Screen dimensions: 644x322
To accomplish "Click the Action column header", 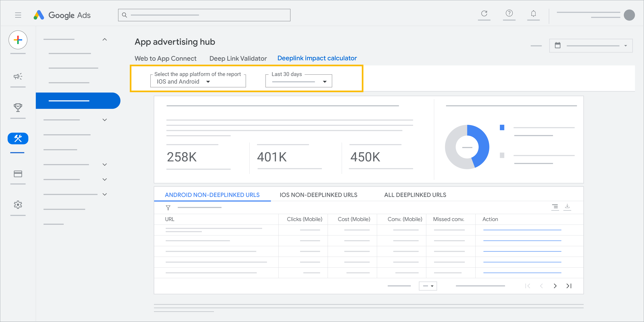I will (490, 219).
